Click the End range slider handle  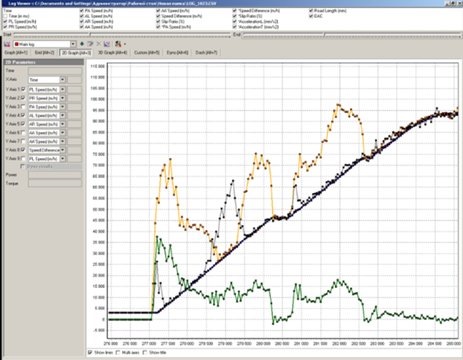tap(324, 35)
